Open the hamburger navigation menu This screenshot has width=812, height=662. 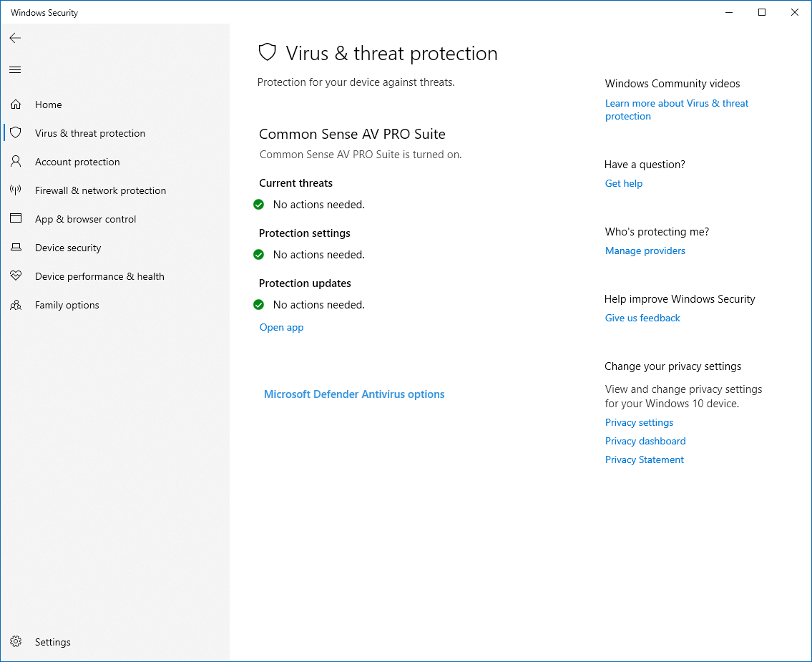[x=15, y=69]
